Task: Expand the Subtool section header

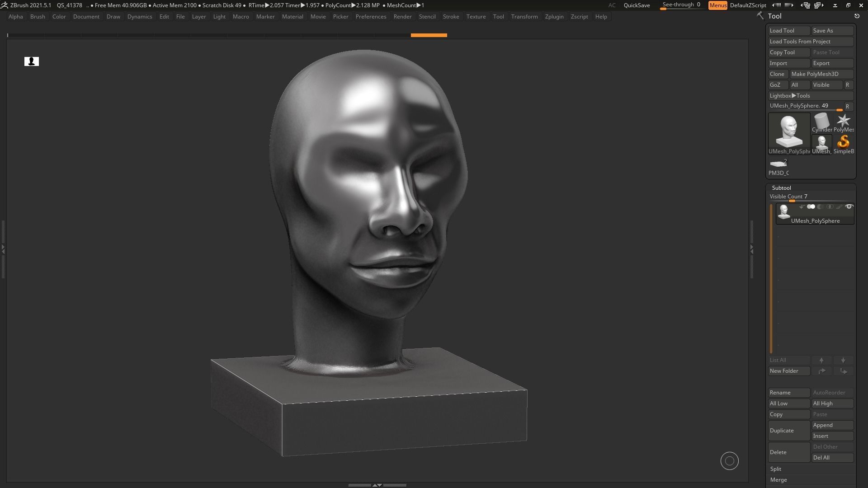Action: (782, 188)
